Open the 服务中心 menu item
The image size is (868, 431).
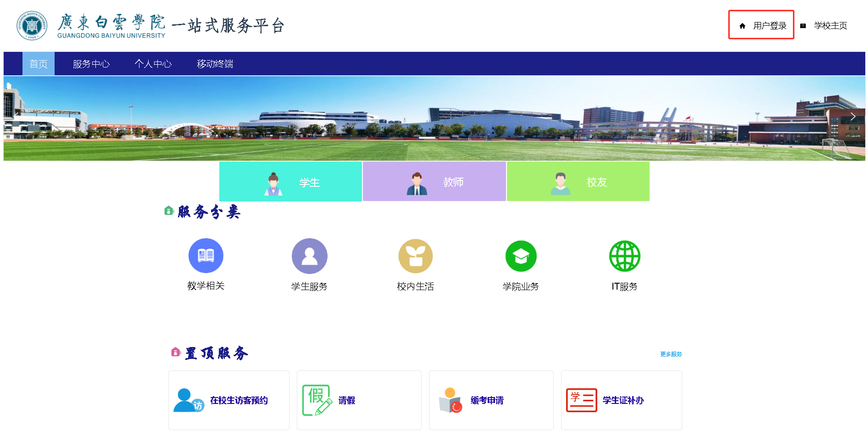(91, 64)
